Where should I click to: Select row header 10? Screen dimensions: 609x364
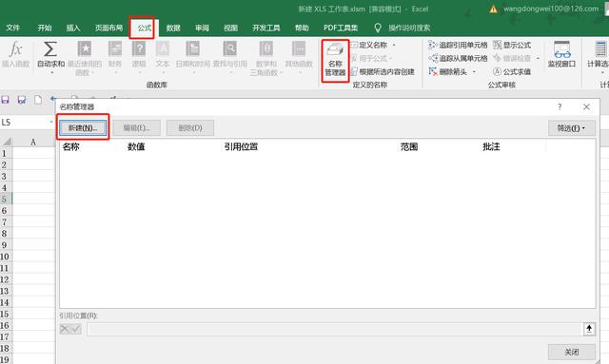click(x=6, y=256)
